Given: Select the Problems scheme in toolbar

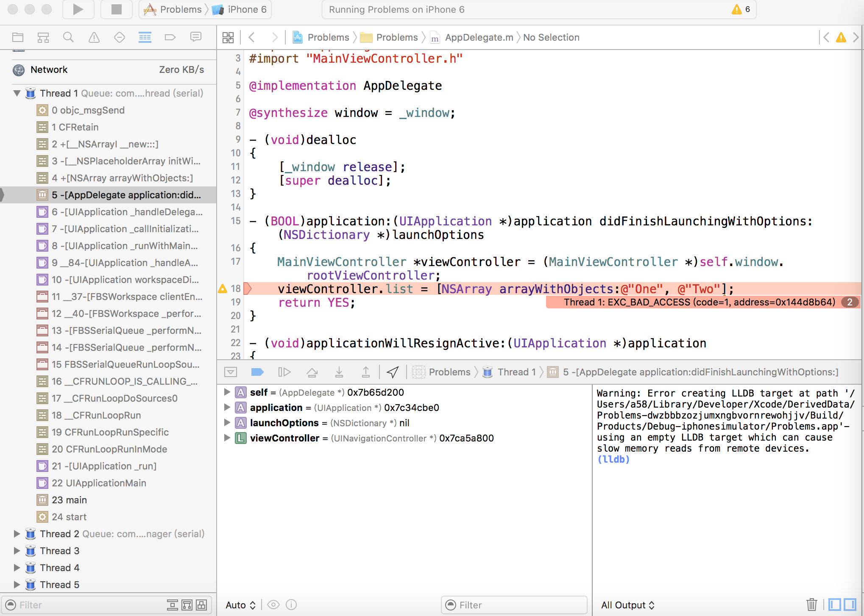Looking at the screenshot, I should click(x=173, y=9).
